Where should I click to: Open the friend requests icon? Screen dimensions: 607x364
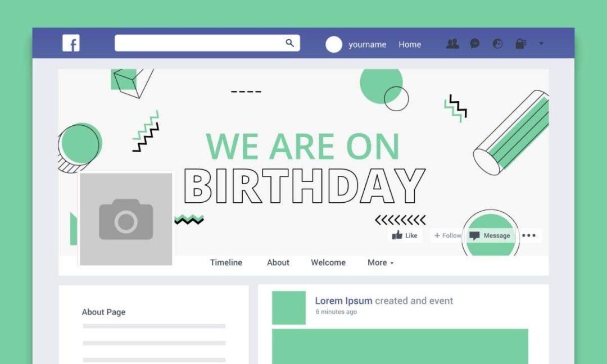pos(452,44)
